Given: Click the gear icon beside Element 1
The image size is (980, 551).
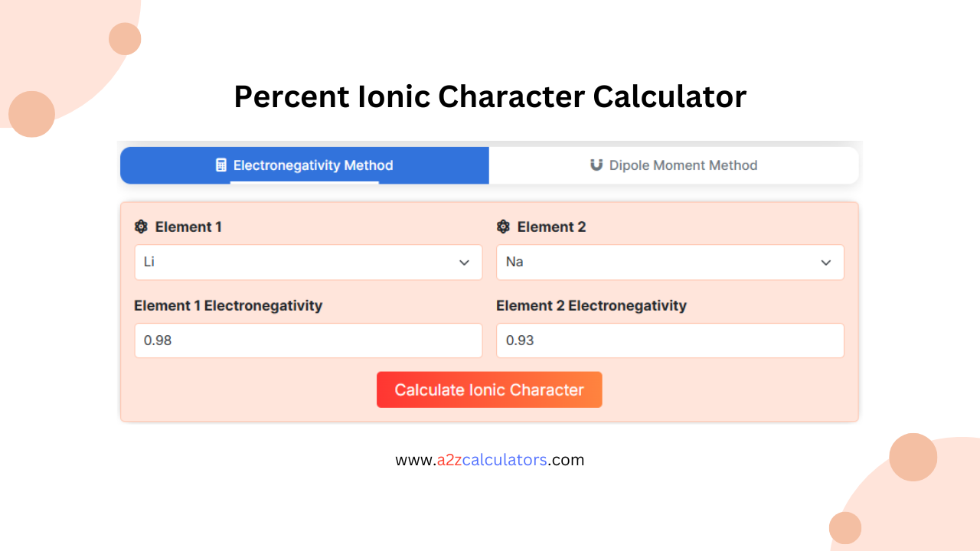Looking at the screenshot, I should (141, 227).
